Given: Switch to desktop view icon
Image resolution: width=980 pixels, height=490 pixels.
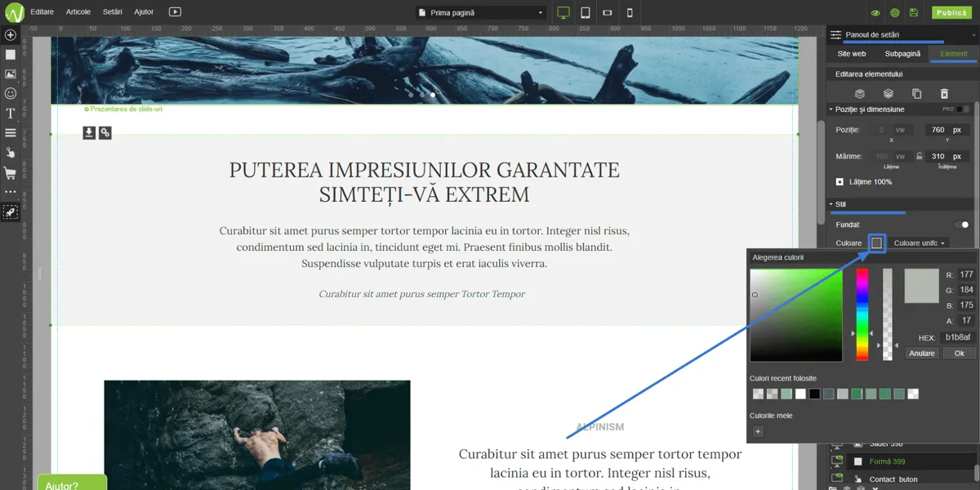Looking at the screenshot, I should [x=563, y=12].
